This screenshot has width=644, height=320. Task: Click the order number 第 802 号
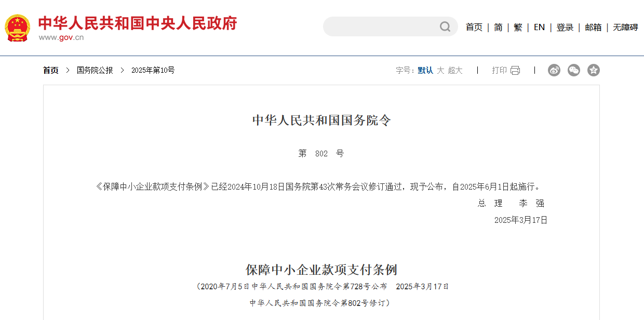click(x=321, y=153)
